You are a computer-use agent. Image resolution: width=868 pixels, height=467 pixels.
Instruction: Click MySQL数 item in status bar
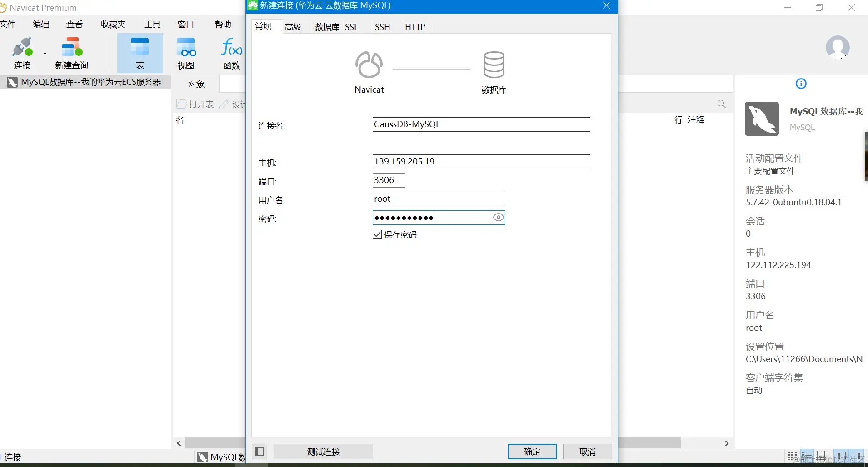tap(222, 457)
